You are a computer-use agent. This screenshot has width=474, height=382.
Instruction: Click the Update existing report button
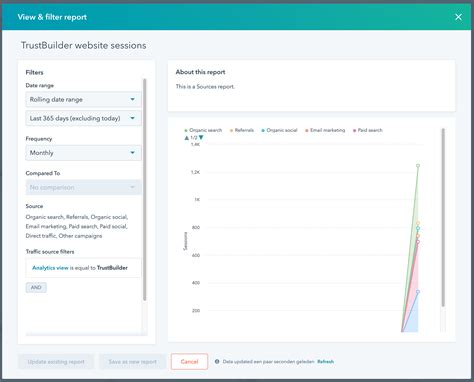coord(56,362)
